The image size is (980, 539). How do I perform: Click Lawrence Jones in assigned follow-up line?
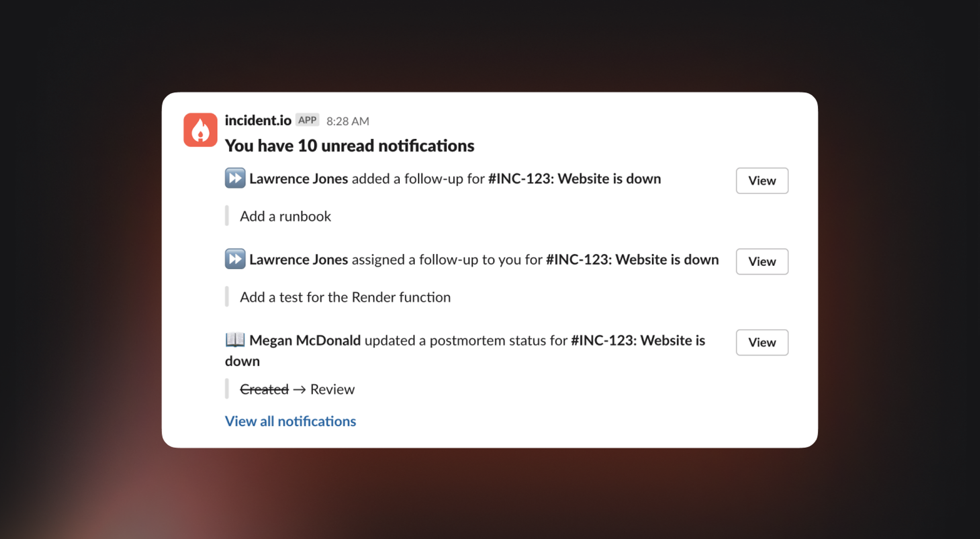click(298, 259)
